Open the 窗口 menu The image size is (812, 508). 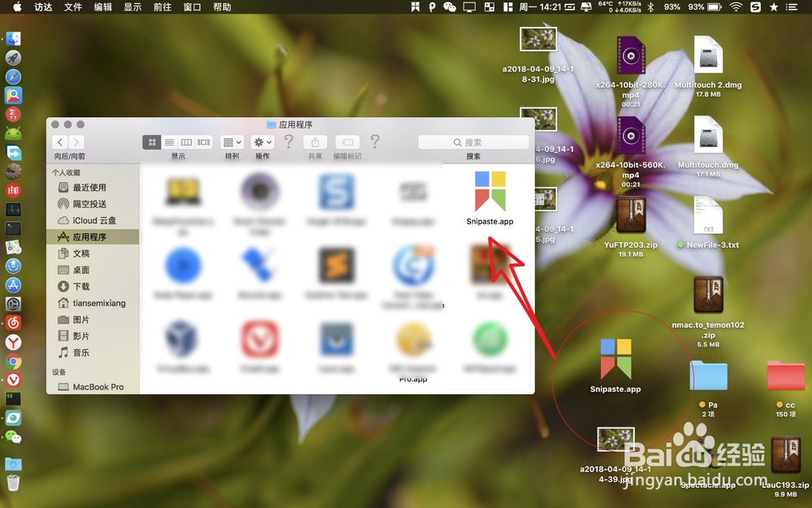coord(192,7)
